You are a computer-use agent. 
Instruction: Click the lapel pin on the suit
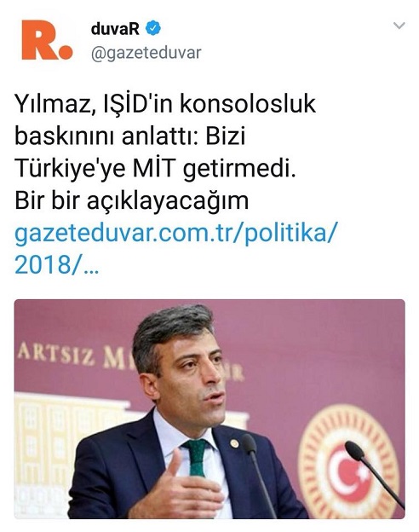pyautogui.click(x=234, y=443)
